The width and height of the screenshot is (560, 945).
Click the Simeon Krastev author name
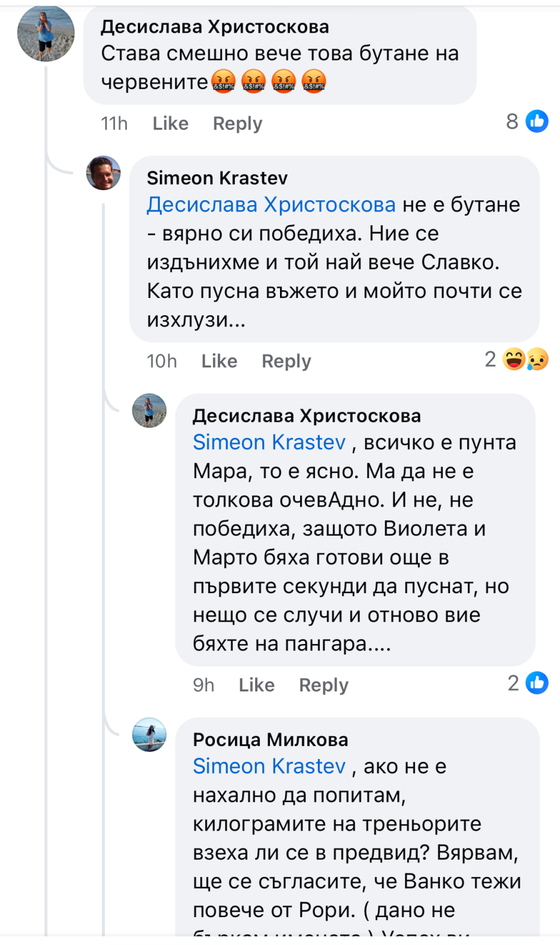pos(217,178)
